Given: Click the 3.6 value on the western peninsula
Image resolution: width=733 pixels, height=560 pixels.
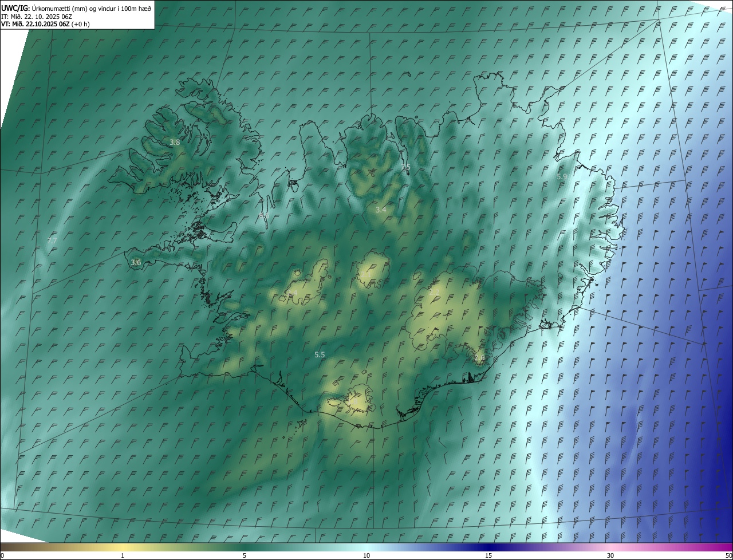Looking at the screenshot, I should point(136,262).
